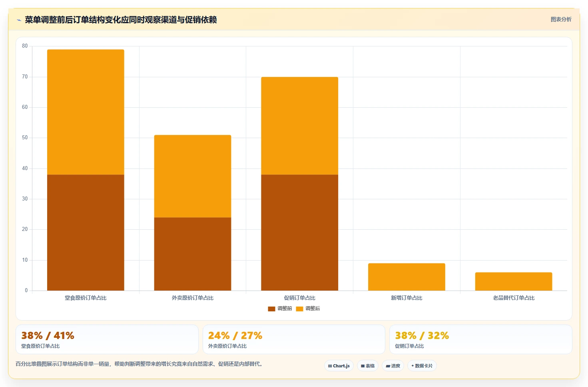The width and height of the screenshot is (588, 387).
Task: Open the 24% / 27% stat card
Action: 294,339
